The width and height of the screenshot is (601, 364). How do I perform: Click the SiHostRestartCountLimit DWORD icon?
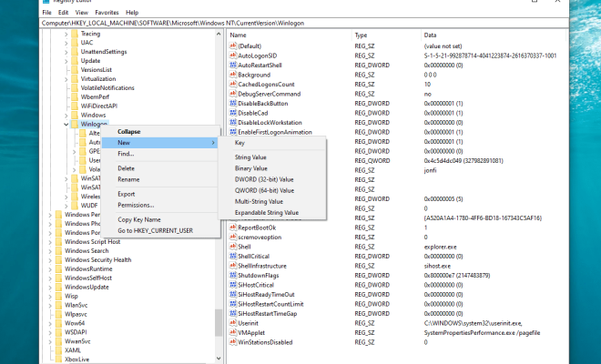click(x=232, y=304)
